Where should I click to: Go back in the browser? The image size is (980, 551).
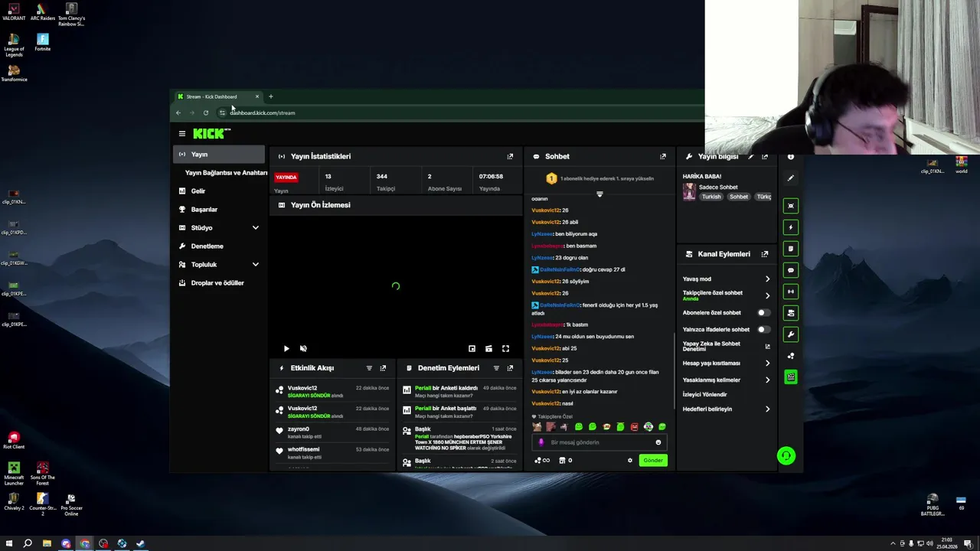(x=178, y=113)
